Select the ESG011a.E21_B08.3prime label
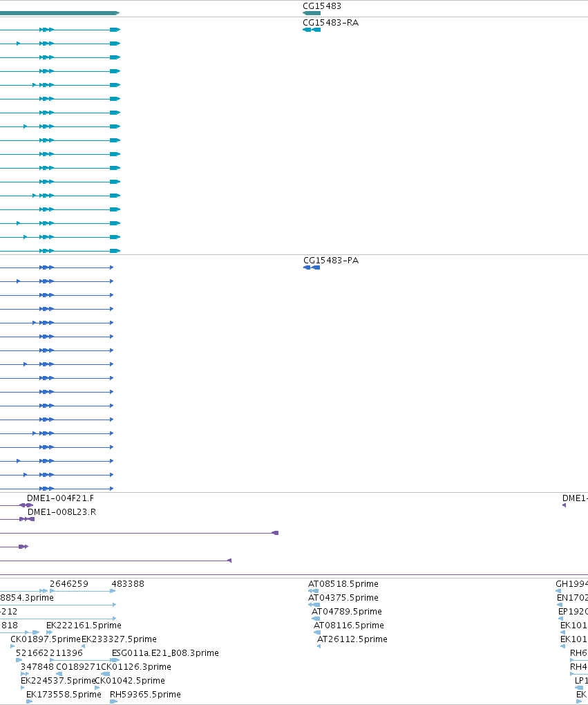588x705 pixels. click(165, 653)
